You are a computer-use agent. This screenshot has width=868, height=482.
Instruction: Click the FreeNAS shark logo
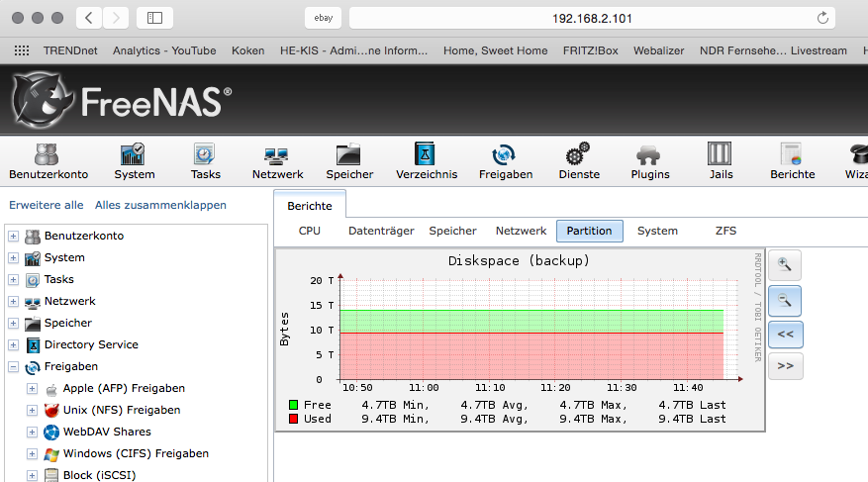coord(42,100)
